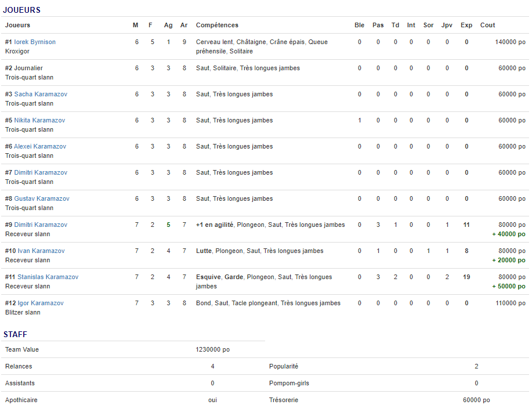Click the Trésorerie label in staff table
The width and height of the screenshot is (532, 412).
tap(284, 400)
